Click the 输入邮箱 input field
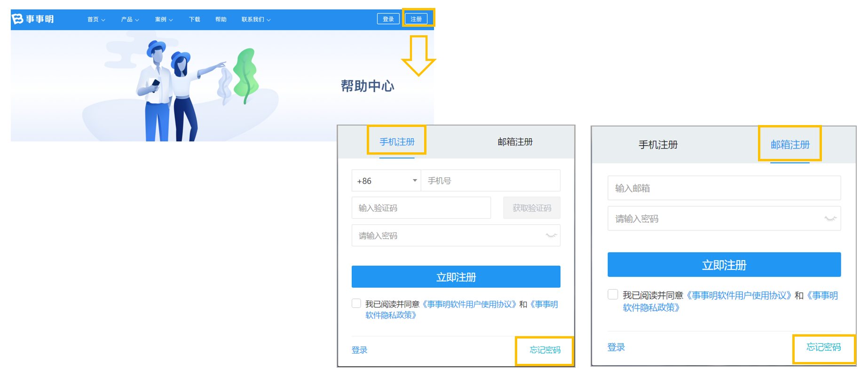Screen dimensions: 868x370 point(724,188)
